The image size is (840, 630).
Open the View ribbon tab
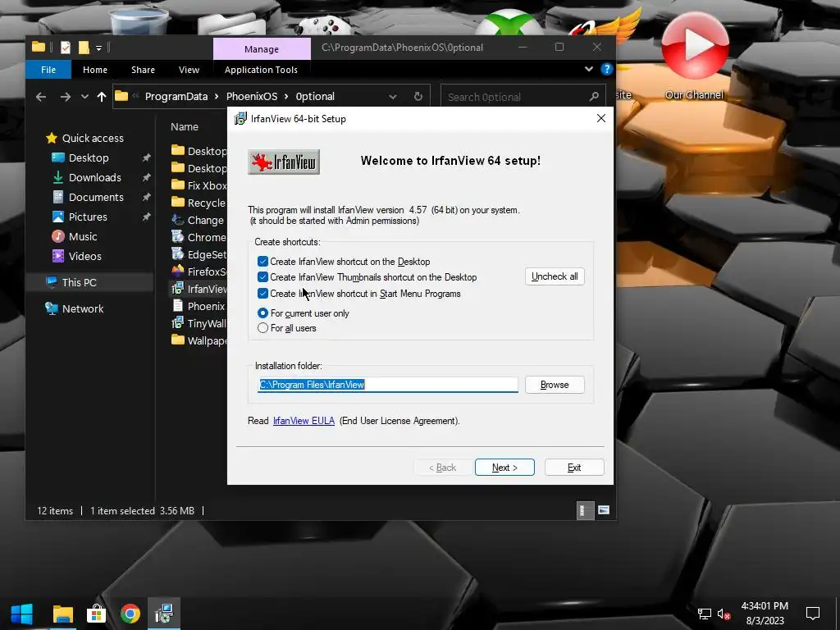189,70
